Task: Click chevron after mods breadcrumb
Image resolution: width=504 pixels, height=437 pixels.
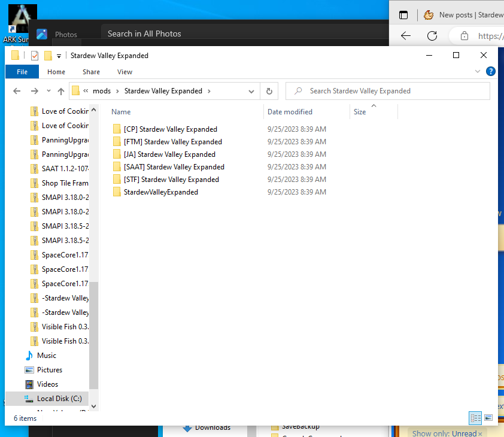Action: (x=117, y=91)
